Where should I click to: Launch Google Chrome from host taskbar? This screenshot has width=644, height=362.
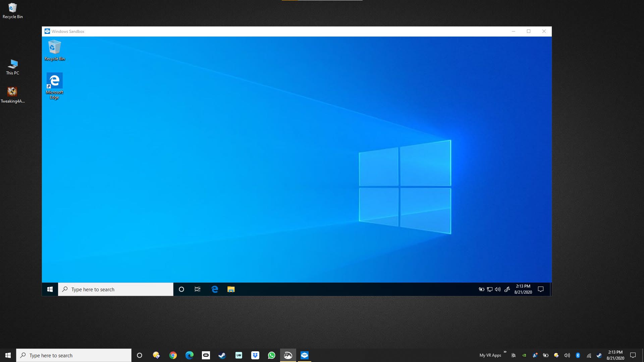[173, 355]
